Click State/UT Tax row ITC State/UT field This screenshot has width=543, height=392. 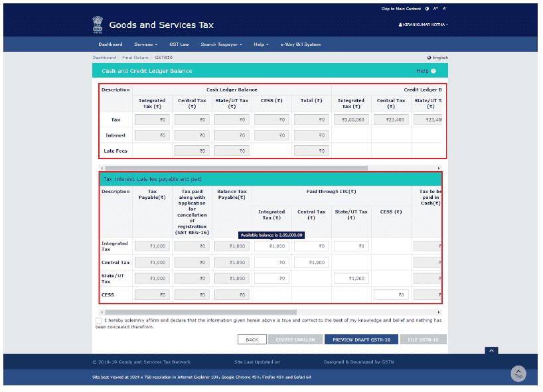click(351, 279)
